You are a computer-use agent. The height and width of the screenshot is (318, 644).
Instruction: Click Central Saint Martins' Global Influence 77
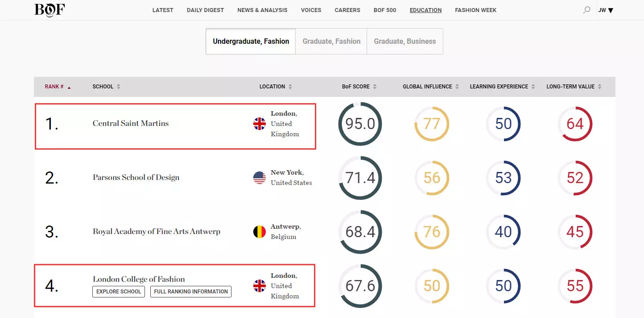(432, 124)
